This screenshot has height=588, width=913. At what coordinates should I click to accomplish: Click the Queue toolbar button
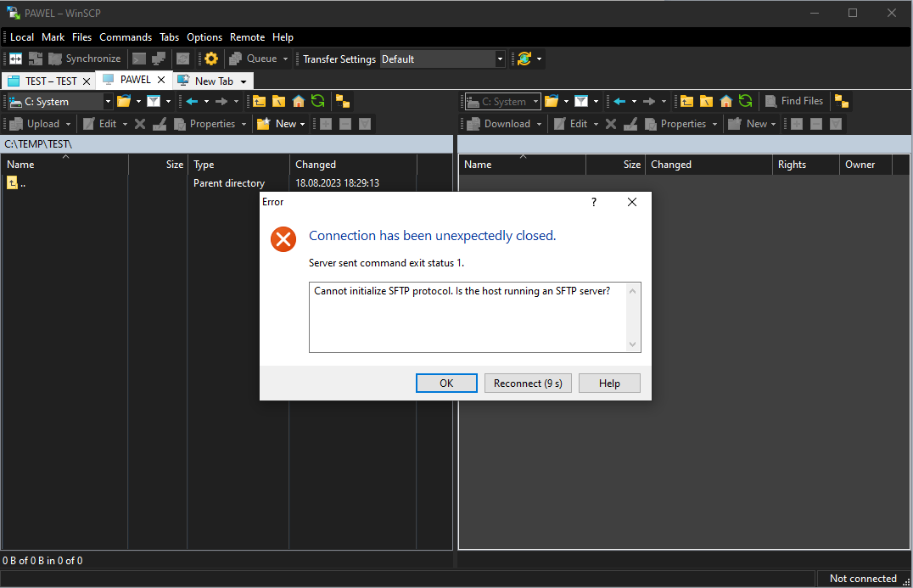click(x=254, y=59)
